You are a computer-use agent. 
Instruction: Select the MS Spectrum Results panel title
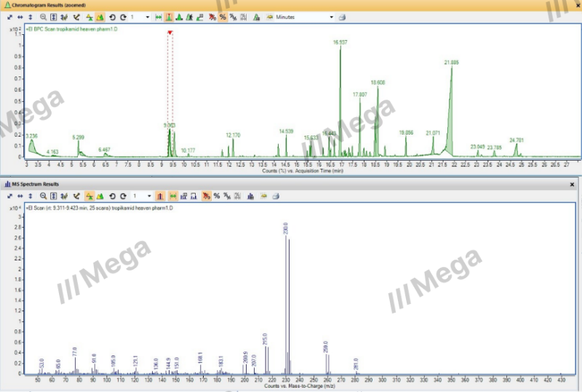[36, 184]
